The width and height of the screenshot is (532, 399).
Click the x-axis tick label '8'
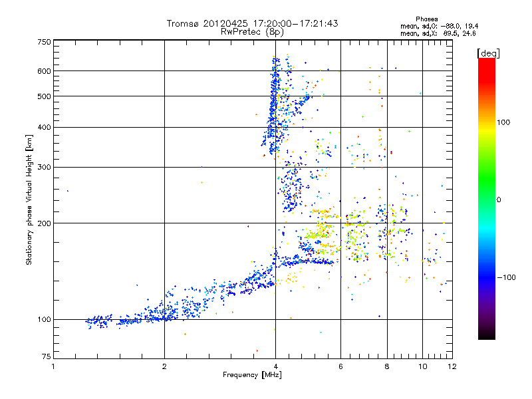[387, 366]
